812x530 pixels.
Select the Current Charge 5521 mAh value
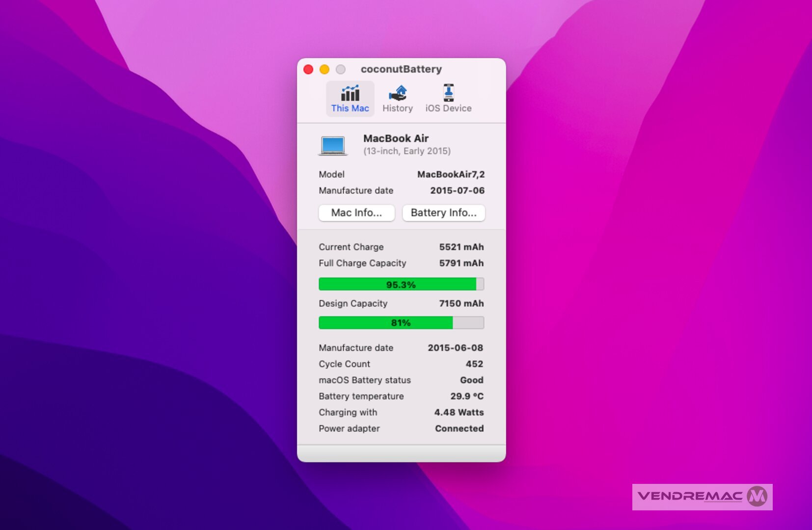[x=461, y=247]
